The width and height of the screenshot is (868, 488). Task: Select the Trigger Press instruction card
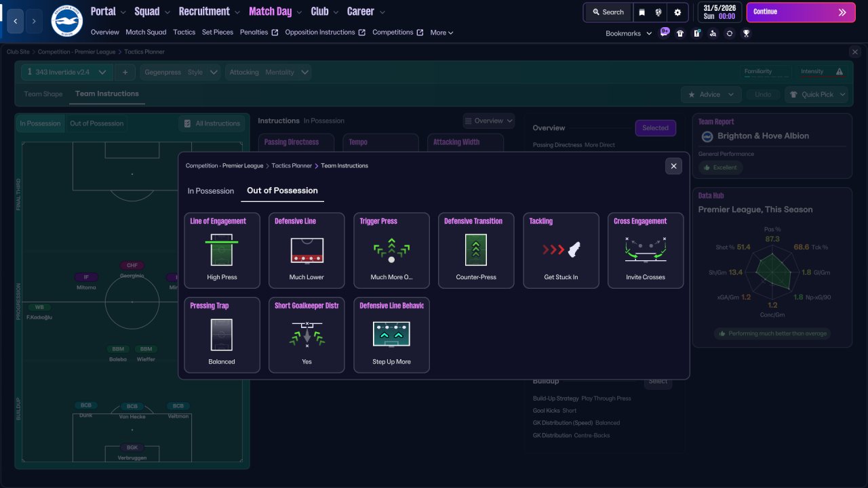tap(391, 251)
